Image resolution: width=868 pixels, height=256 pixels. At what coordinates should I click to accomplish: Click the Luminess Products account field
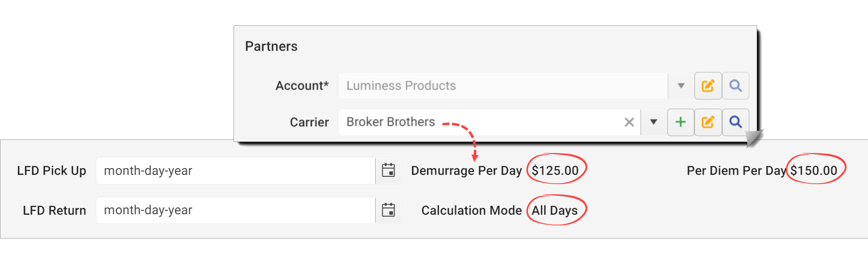[x=503, y=85]
